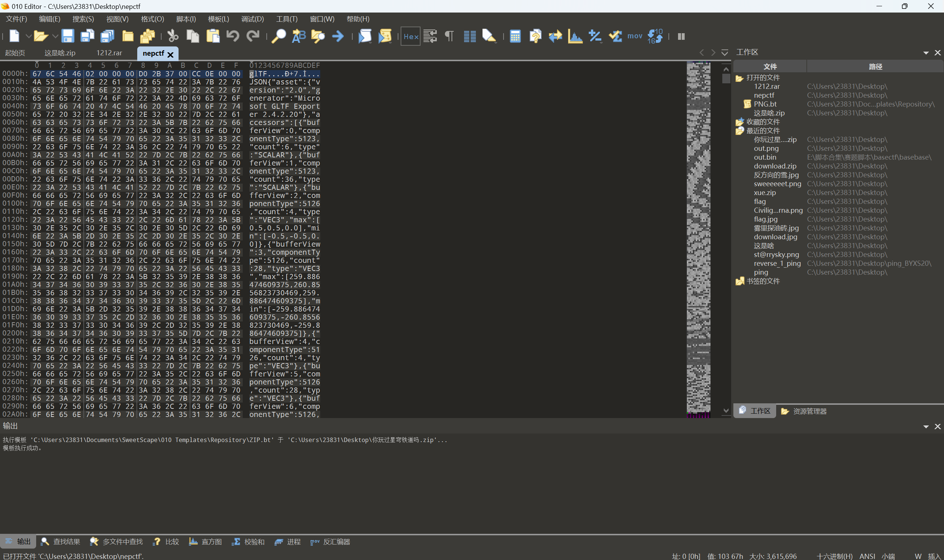Expand the 书签的文件 tree folder

(x=739, y=282)
